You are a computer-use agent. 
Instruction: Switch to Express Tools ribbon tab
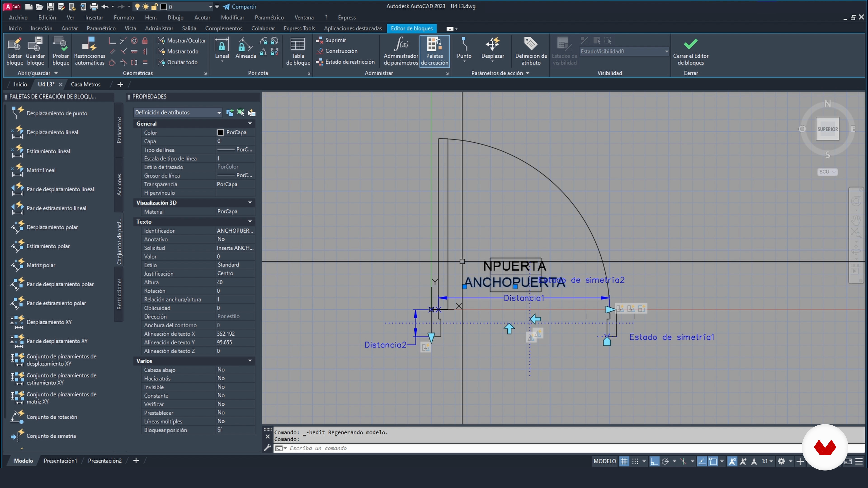click(299, 28)
